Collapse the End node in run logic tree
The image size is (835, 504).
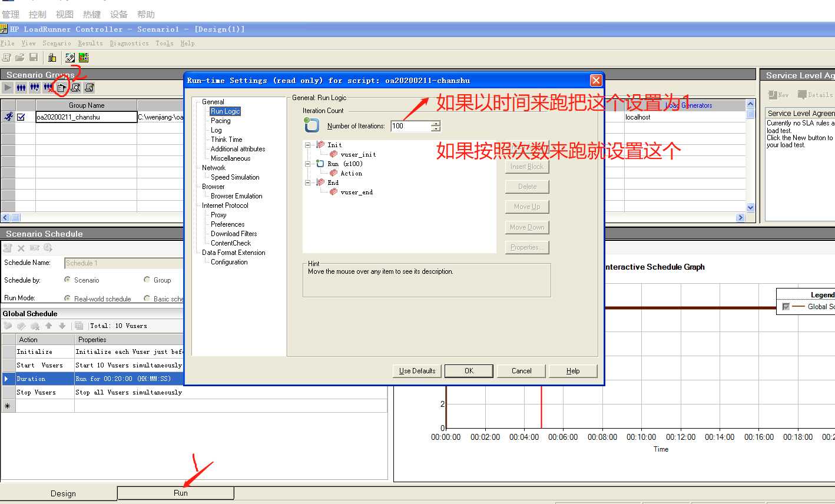(307, 183)
